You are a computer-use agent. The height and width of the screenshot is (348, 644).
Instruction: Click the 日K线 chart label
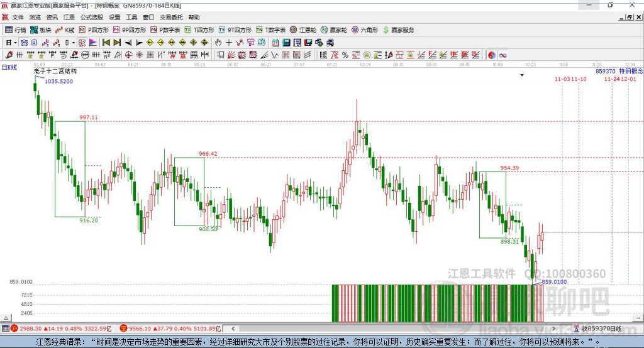click(9, 67)
